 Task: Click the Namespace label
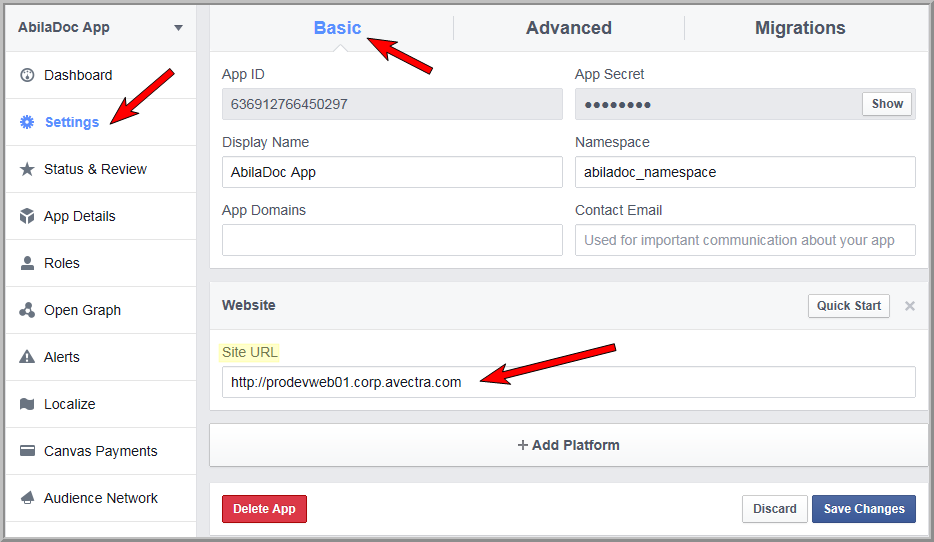pos(612,142)
